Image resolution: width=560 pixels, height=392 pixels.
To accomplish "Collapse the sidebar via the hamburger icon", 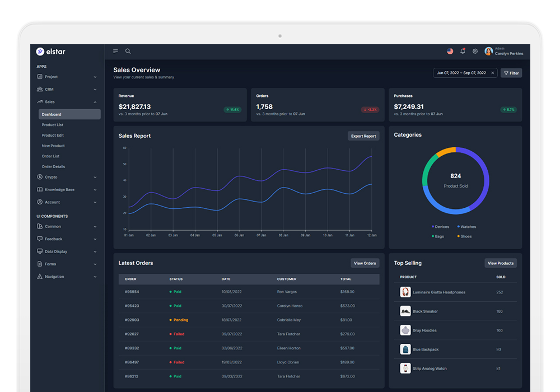I will (115, 50).
